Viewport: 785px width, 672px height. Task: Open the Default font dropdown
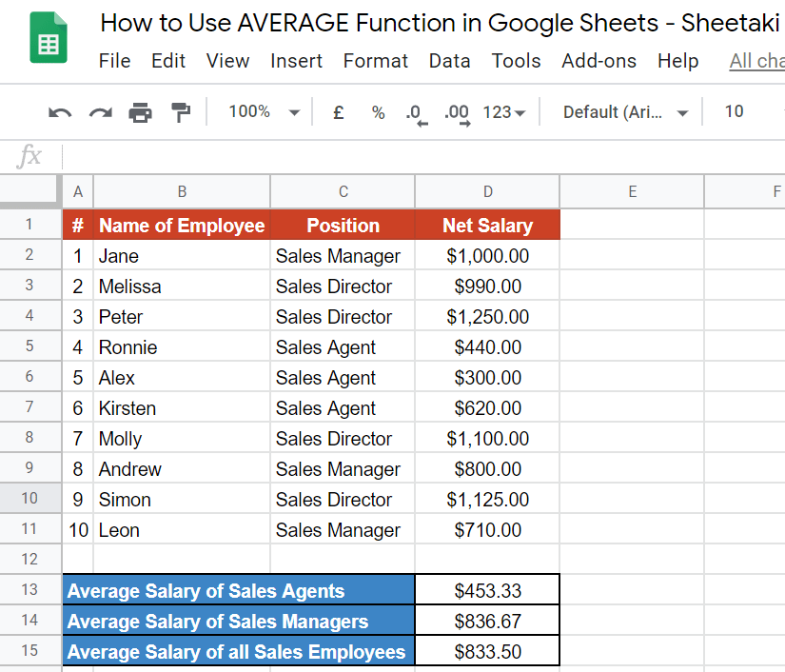click(623, 111)
